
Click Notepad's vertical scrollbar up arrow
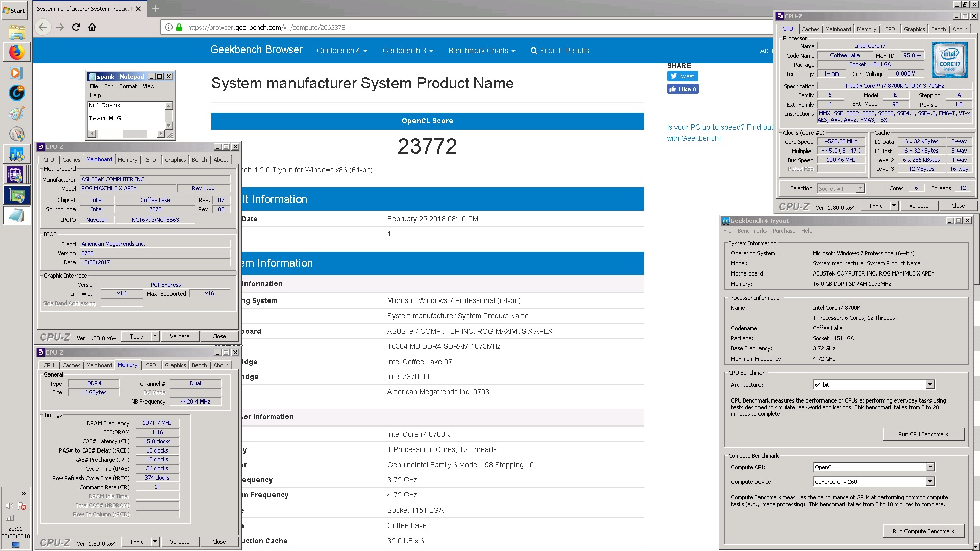[169, 106]
